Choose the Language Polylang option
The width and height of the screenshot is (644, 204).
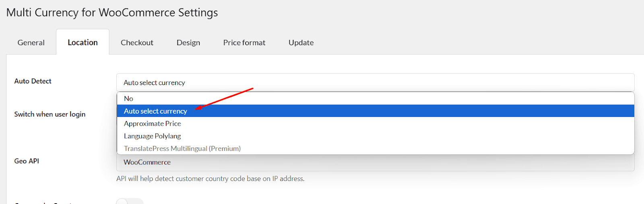(375, 136)
